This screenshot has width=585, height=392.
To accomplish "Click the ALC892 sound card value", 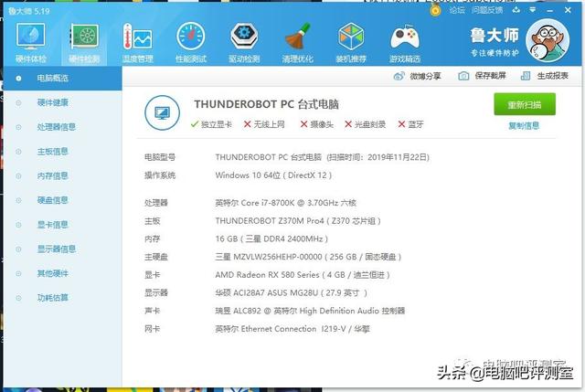I will (x=310, y=311).
